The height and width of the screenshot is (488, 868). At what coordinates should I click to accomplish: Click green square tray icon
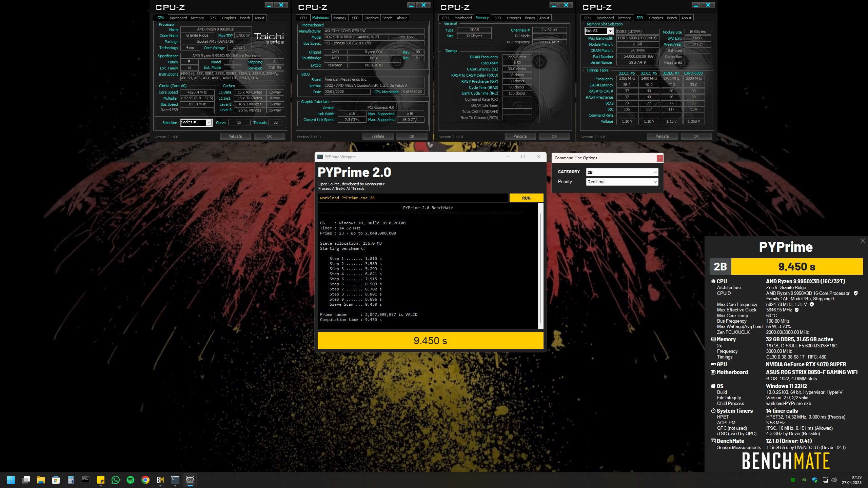tap(793, 480)
